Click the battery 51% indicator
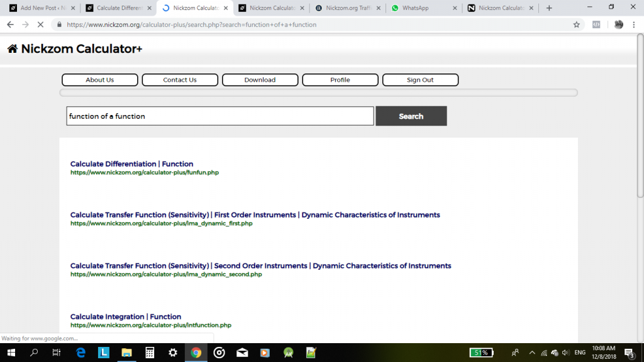This screenshot has height=362, width=644. pos(481,353)
